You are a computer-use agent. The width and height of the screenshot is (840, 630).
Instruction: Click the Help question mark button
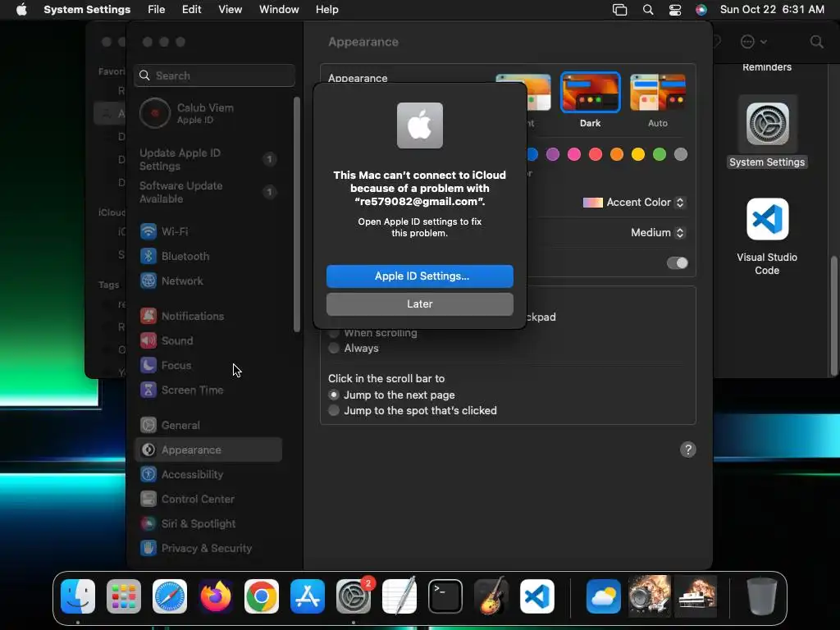click(688, 450)
